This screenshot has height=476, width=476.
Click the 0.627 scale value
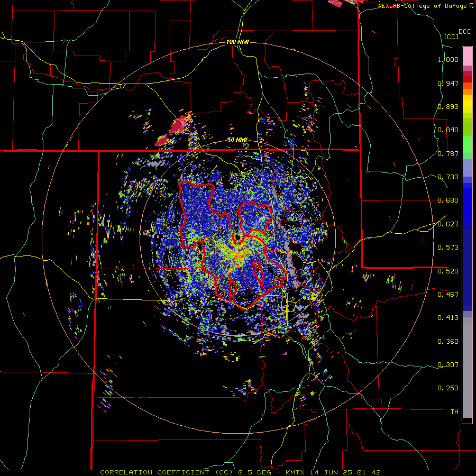click(x=448, y=224)
